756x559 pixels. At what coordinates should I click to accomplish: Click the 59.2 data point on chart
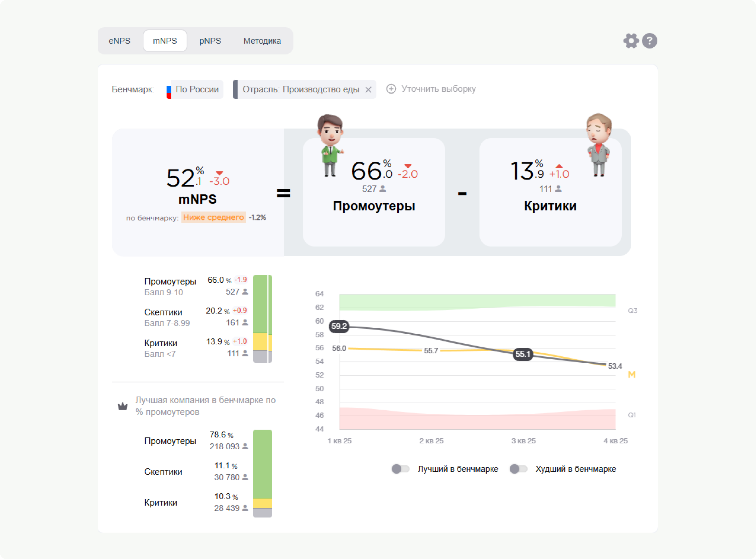339,326
